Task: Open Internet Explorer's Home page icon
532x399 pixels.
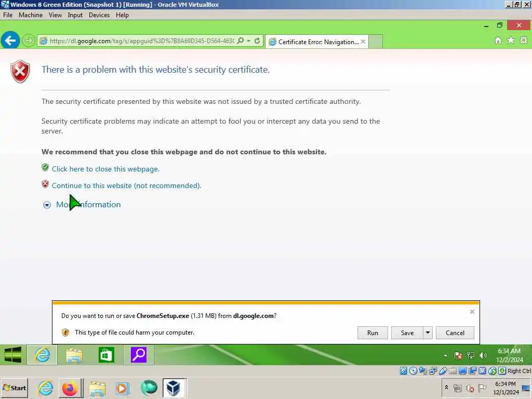Action: 498,41
